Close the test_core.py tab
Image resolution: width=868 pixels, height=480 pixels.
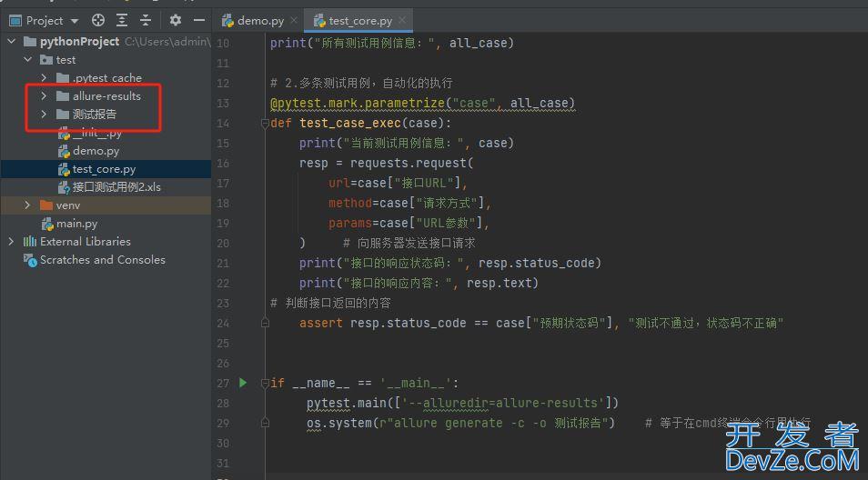(x=402, y=21)
